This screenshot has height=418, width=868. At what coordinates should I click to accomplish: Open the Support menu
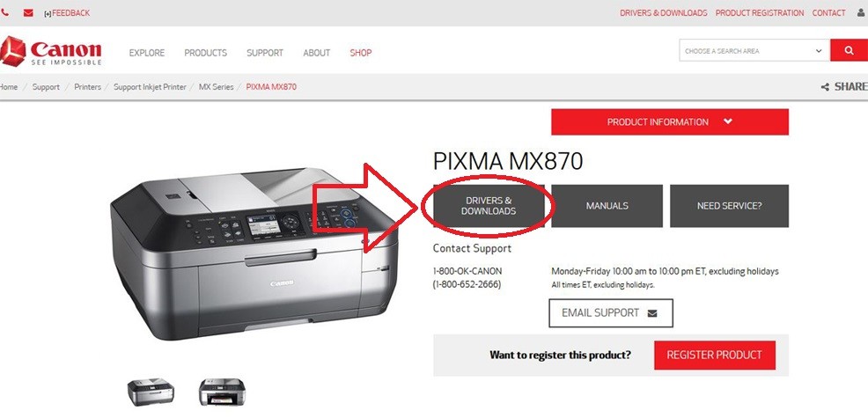(x=265, y=53)
